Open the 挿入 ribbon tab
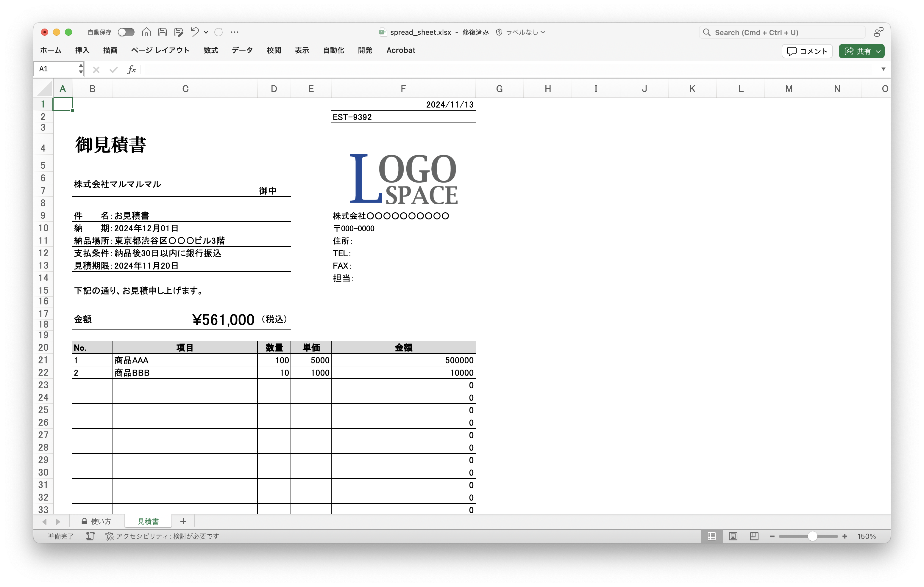Screen dimensions: 924x587 click(x=82, y=50)
